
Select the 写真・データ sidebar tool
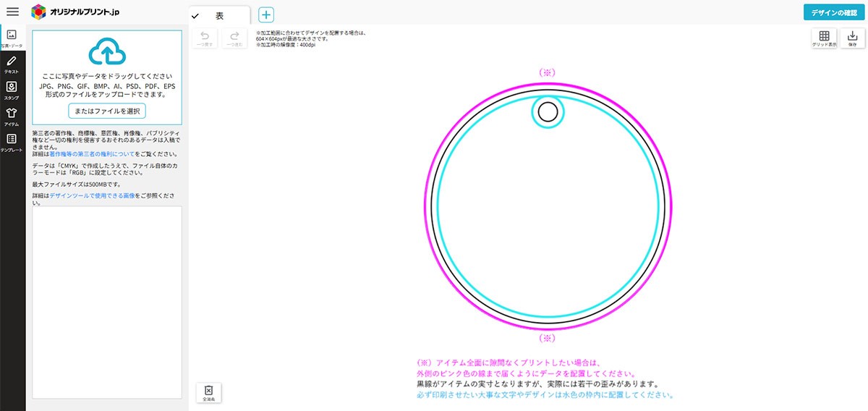(12, 37)
